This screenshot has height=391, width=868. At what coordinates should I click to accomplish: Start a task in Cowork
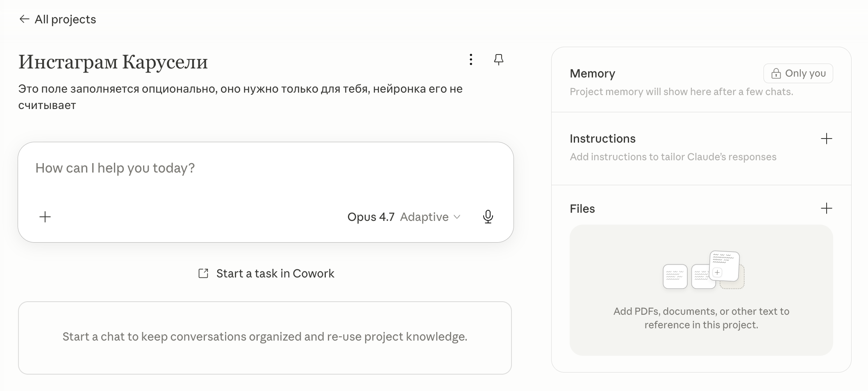pos(266,273)
